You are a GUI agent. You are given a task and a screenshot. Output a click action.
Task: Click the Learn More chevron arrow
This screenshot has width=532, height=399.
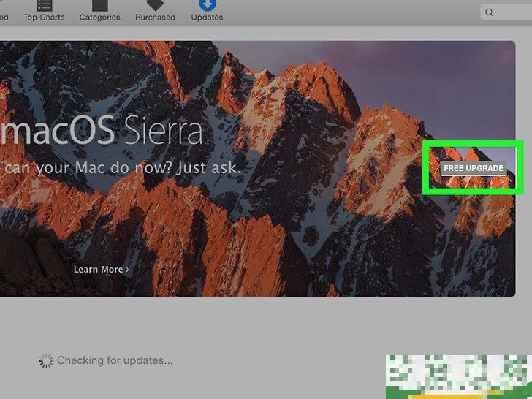pyautogui.click(x=127, y=270)
